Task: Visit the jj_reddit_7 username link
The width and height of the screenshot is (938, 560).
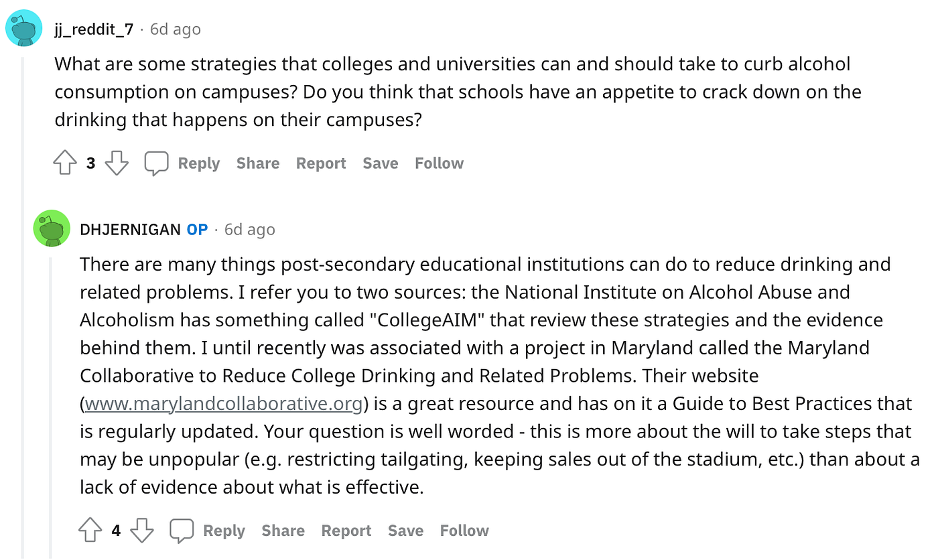Action: coord(94,29)
